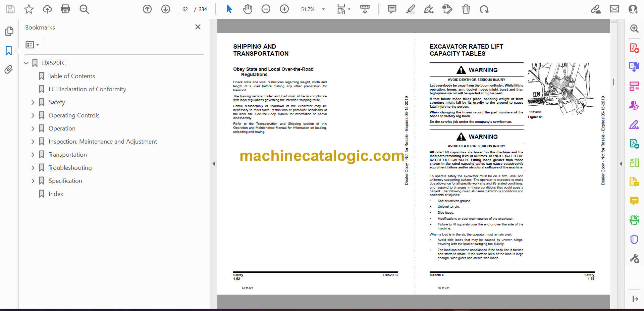This screenshot has height=311, width=644.
Task: Click the vertical document scrollbar
Action: (x=614, y=82)
